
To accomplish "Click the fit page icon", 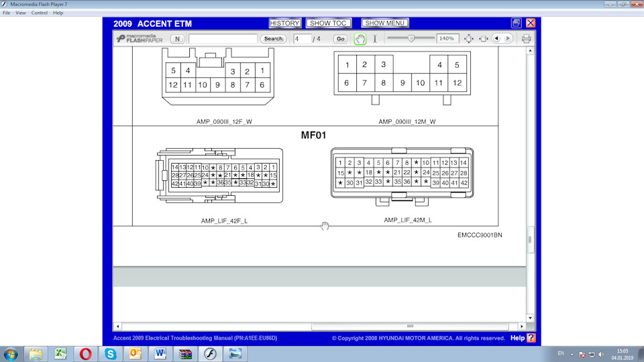I will click(469, 39).
